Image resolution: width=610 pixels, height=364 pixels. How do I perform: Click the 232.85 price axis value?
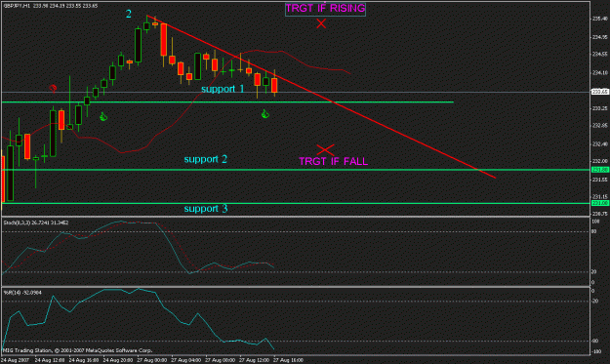[600, 125]
